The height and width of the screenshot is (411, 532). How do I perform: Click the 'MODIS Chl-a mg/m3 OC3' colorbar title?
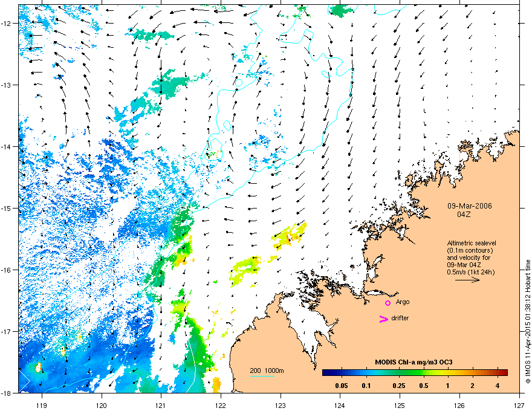[x=414, y=362]
